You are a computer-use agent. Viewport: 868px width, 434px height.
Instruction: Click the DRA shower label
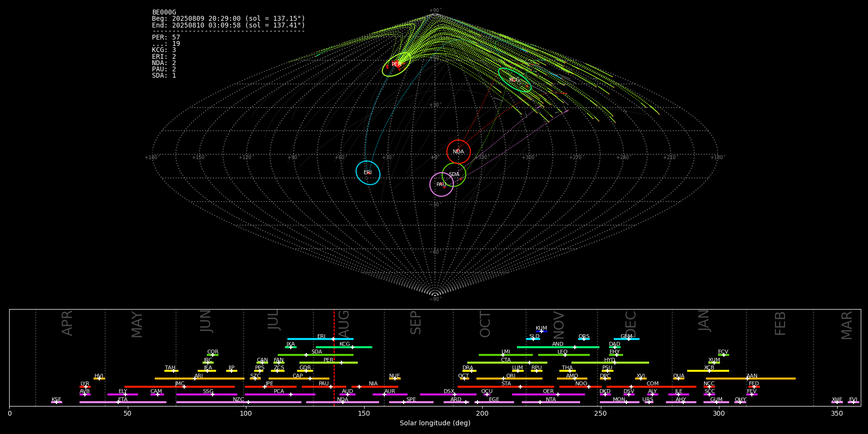point(468,368)
